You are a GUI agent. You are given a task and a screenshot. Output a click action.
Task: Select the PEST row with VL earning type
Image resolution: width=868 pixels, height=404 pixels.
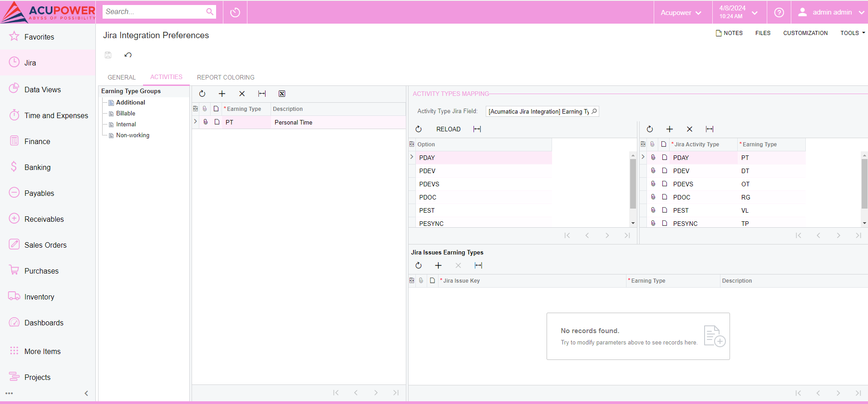[724, 210]
